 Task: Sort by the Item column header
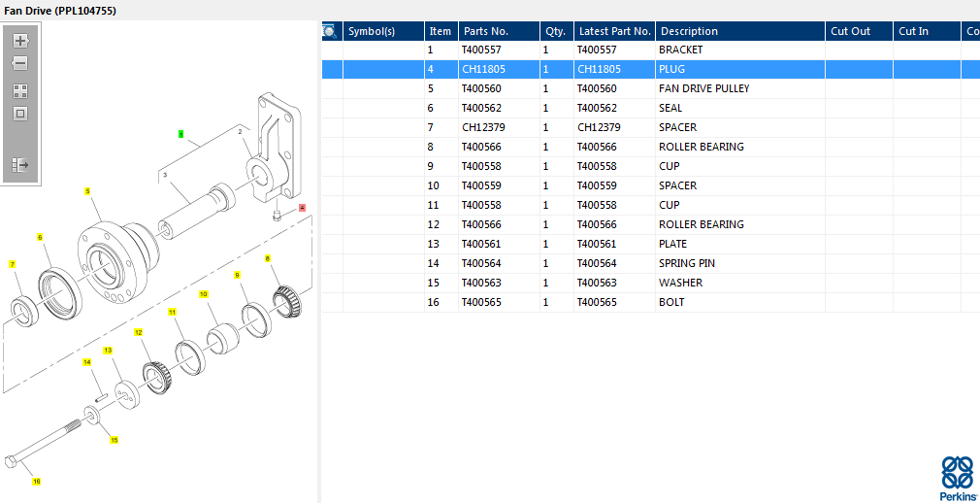(x=441, y=31)
